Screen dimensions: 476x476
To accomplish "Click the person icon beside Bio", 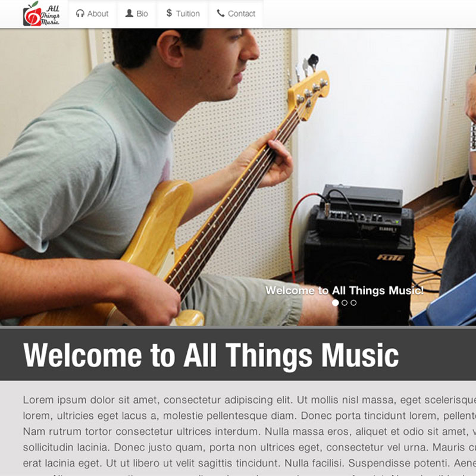I will 129,13.
